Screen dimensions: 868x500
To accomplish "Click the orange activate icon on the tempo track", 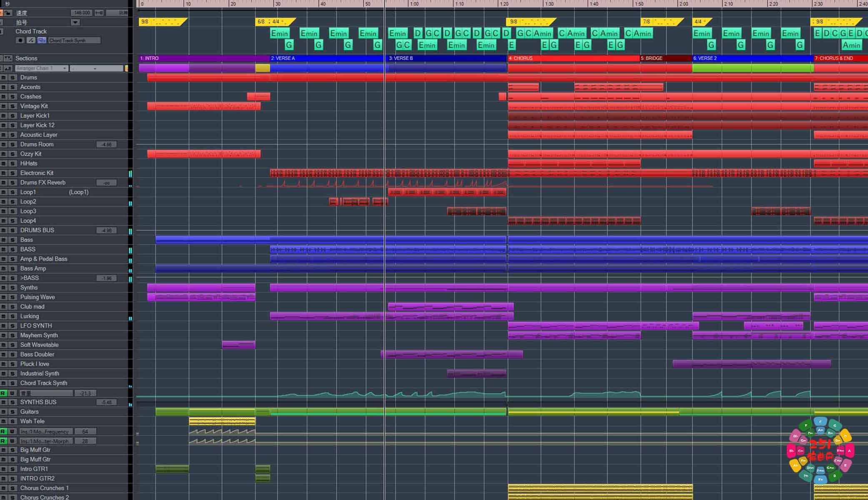I will point(2,12).
